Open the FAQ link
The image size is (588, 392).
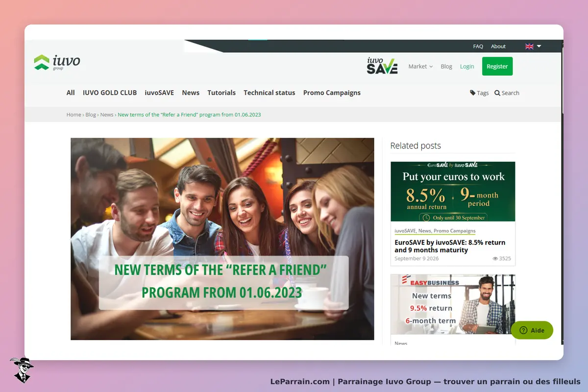coord(478,47)
